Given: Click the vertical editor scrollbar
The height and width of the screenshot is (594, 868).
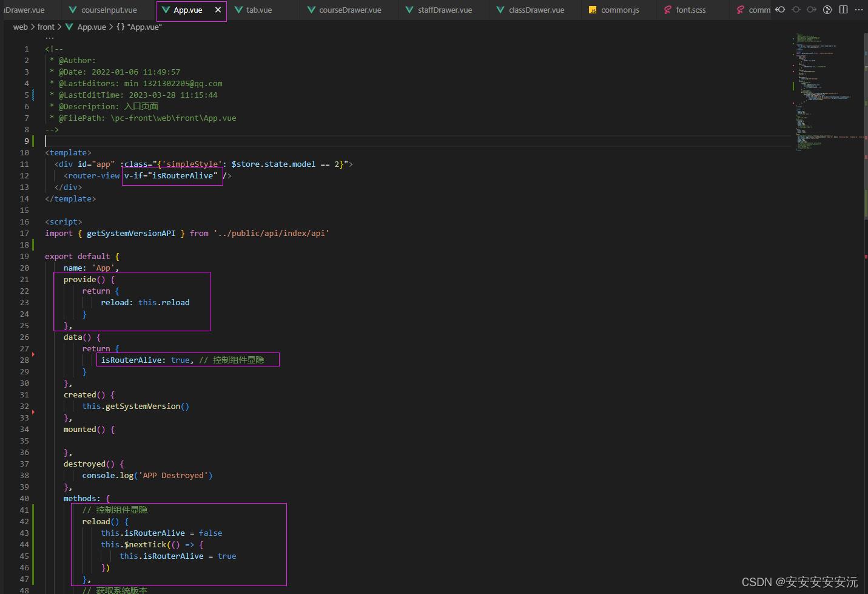Looking at the screenshot, I should tap(866, 127).
